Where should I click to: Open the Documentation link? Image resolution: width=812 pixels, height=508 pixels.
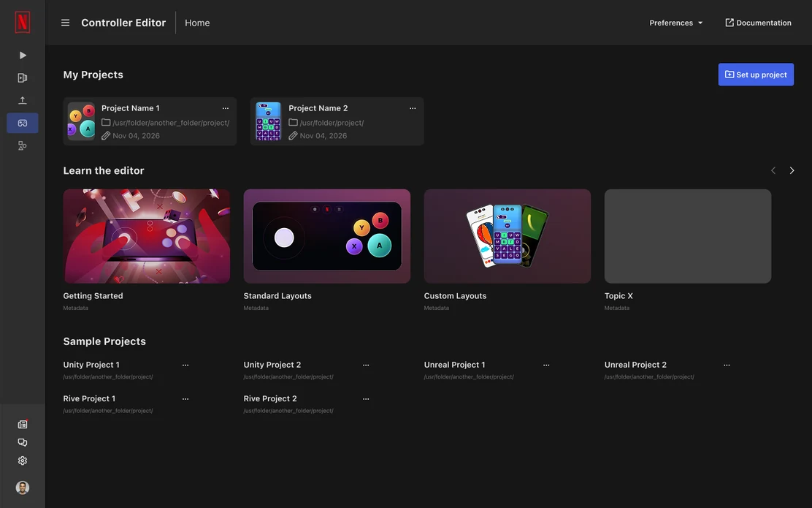[758, 23]
